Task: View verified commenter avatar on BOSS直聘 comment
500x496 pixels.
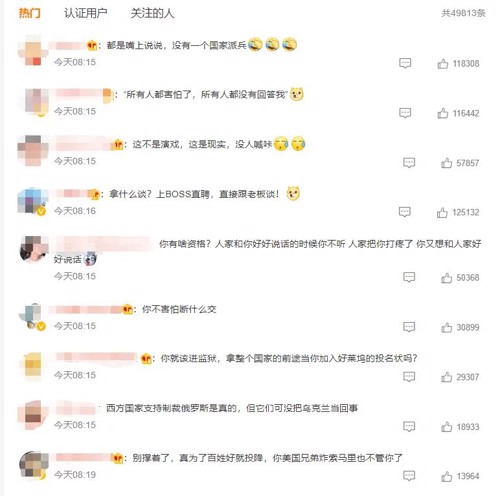Action: pyautogui.click(x=33, y=201)
